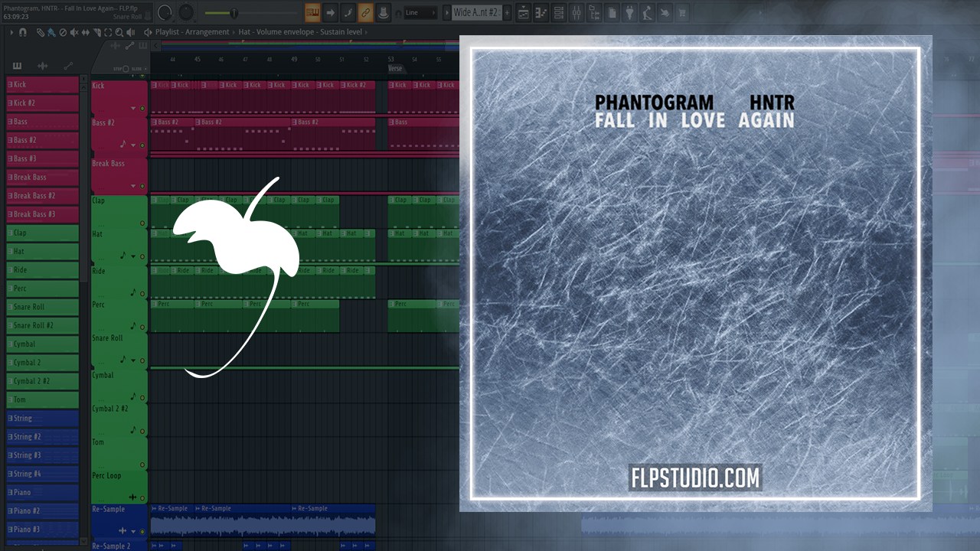
Task: Open the Piano roll toolbar icon
Action: coord(542,12)
